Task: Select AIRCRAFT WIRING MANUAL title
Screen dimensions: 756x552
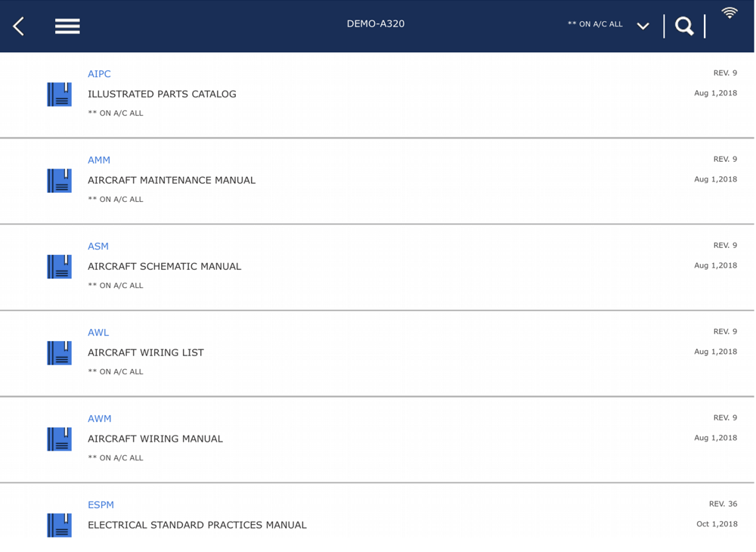Action: [x=155, y=439]
